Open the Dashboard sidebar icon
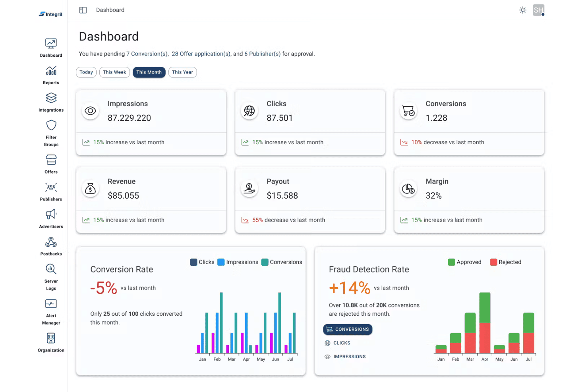Image resolution: width=588 pixels, height=392 pixels. click(x=51, y=43)
